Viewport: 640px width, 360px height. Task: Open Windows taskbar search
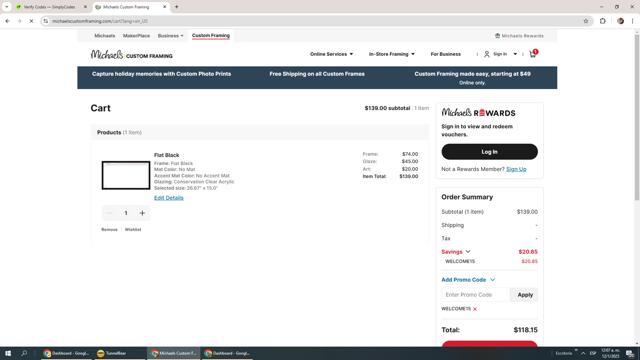point(24,353)
